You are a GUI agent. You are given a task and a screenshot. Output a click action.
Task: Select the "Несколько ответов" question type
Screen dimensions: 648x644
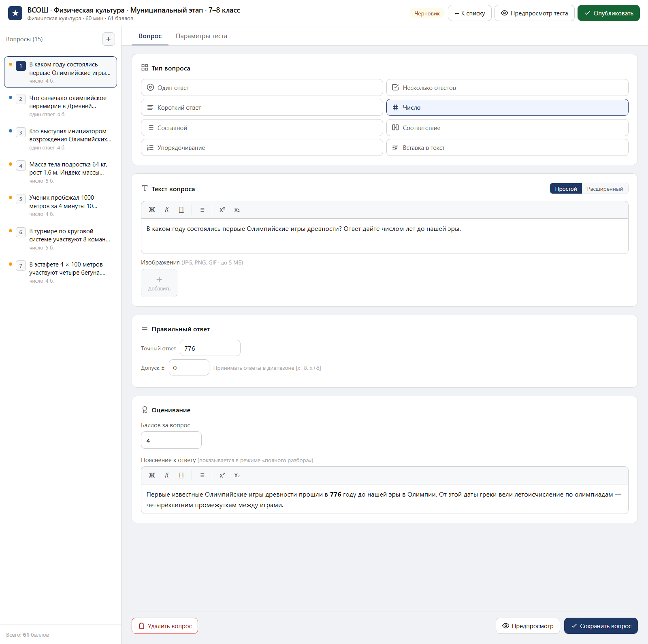pos(507,87)
